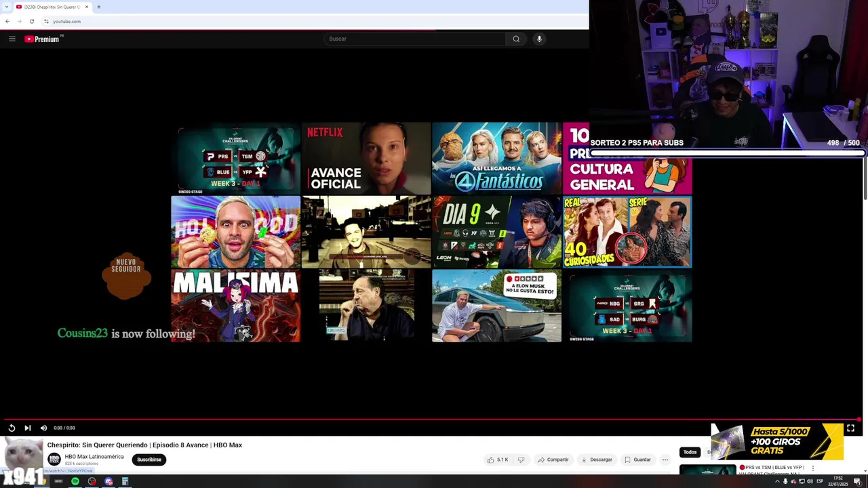
Task: Skip to next video with next icon
Action: pos(27,428)
